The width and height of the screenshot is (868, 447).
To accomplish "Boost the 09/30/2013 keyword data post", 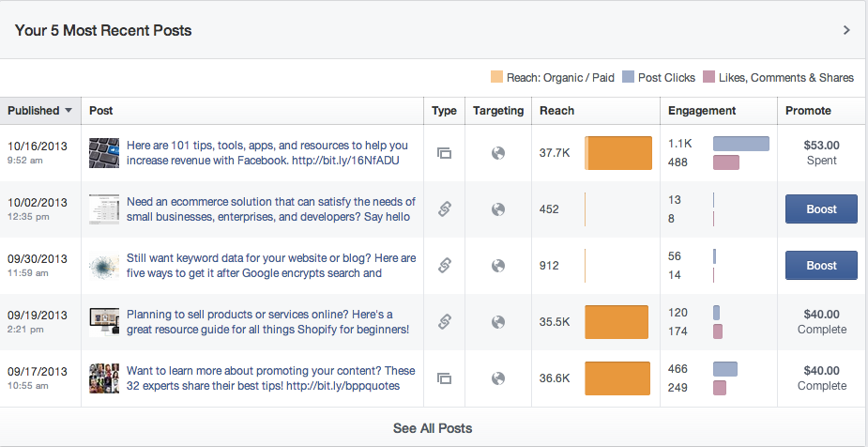I will (x=821, y=266).
